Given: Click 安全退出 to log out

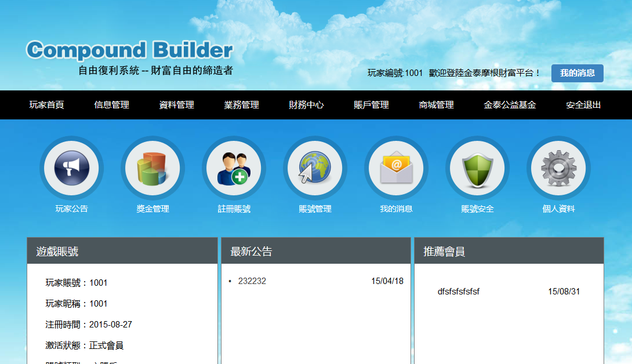Looking at the screenshot, I should pos(583,105).
